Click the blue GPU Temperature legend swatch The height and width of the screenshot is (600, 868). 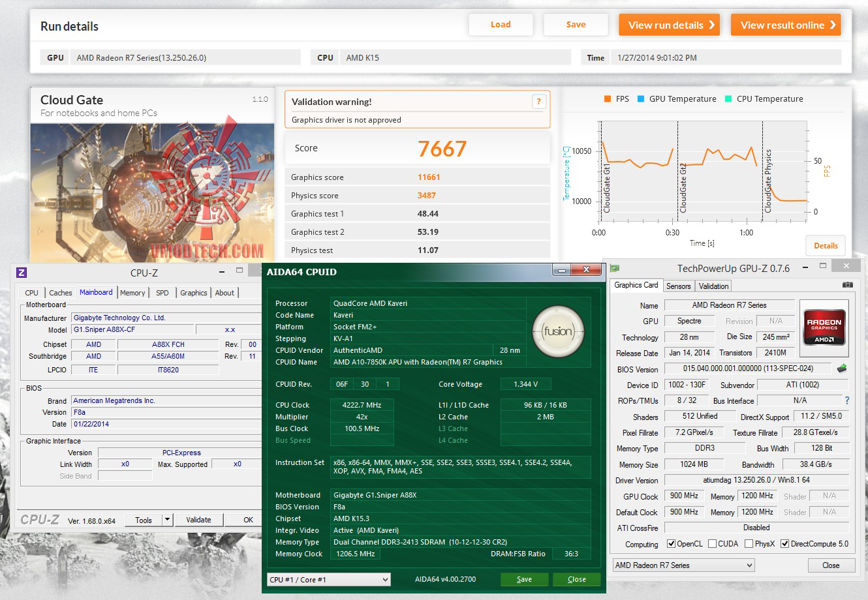(x=641, y=99)
